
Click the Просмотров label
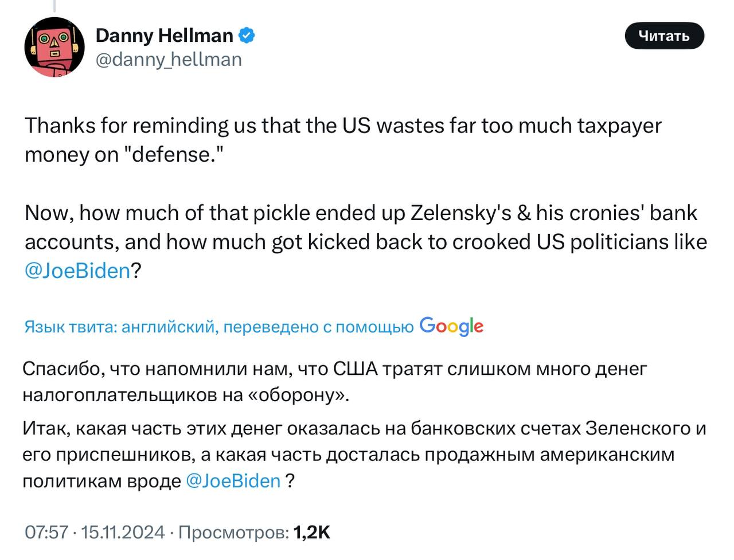233,532
